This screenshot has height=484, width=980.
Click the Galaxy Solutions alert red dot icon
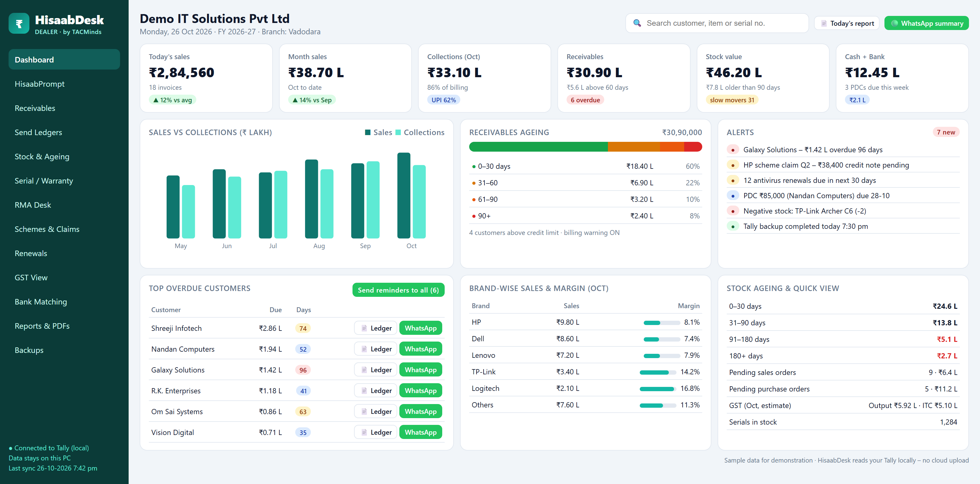(x=733, y=150)
